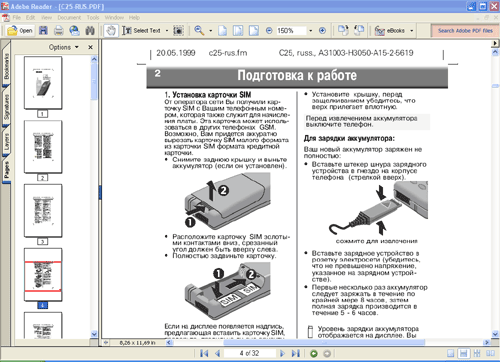Open the eBooks dropdown arrow

pos(412,31)
